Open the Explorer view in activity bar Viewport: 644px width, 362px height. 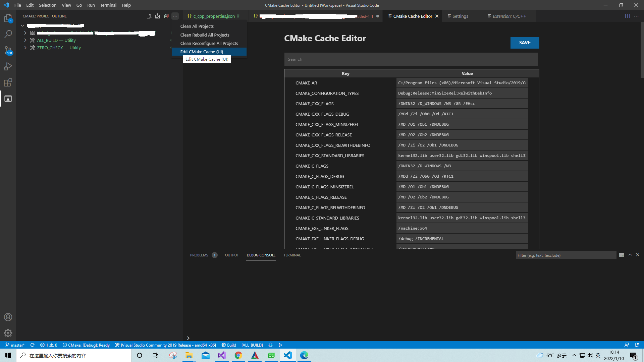tap(8, 18)
